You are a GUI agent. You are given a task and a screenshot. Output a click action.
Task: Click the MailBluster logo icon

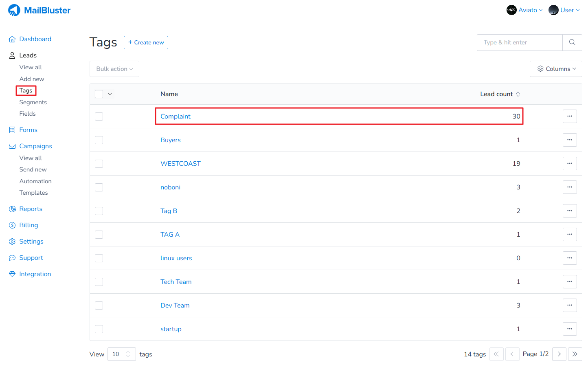pos(14,10)
